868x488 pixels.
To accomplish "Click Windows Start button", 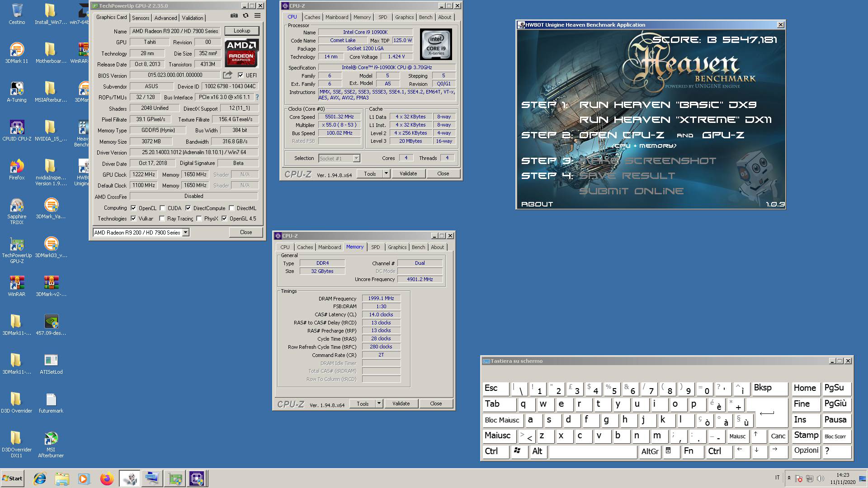I will pyautogui.click(x=13, y=479).
